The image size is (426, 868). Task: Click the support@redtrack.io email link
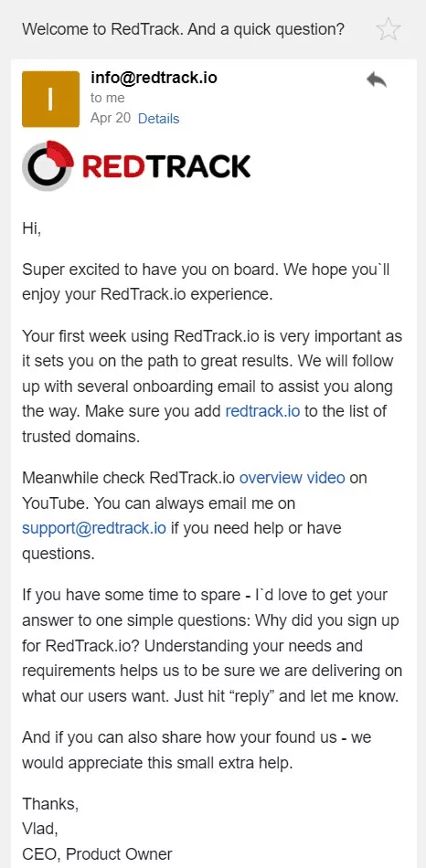[94, 528]
